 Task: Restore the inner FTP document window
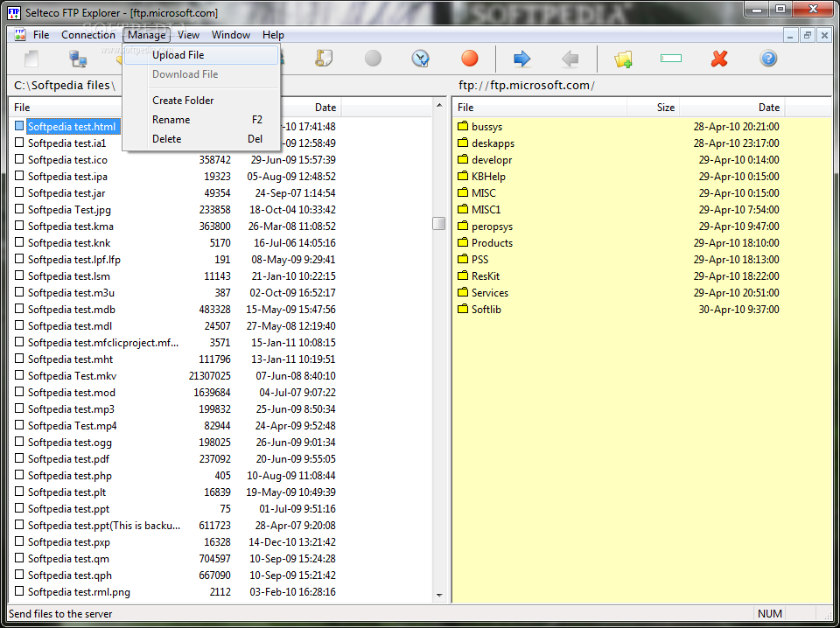pyautogui.click(x=808, y=35)
